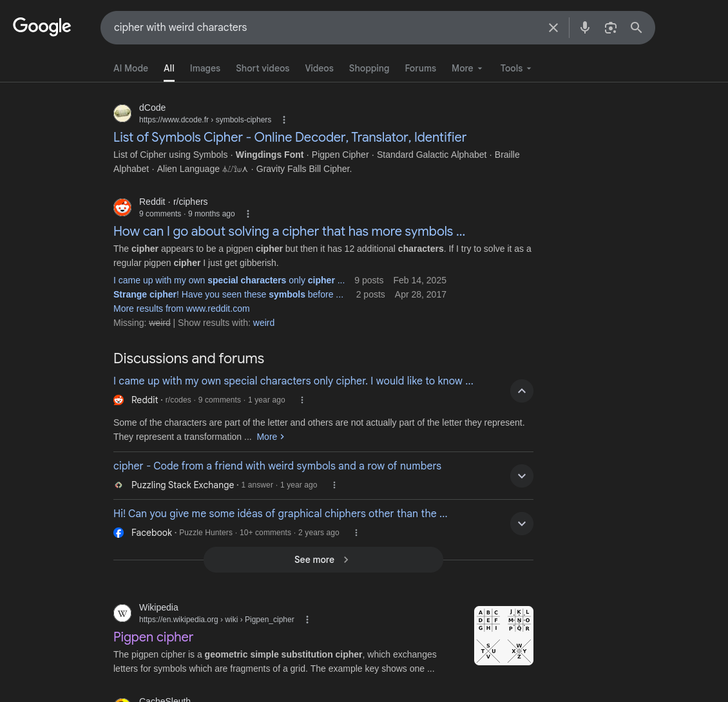Open three-dot menu for r/codes discussion
This screenshot has width=728, height=702.
tap(302, 400)
